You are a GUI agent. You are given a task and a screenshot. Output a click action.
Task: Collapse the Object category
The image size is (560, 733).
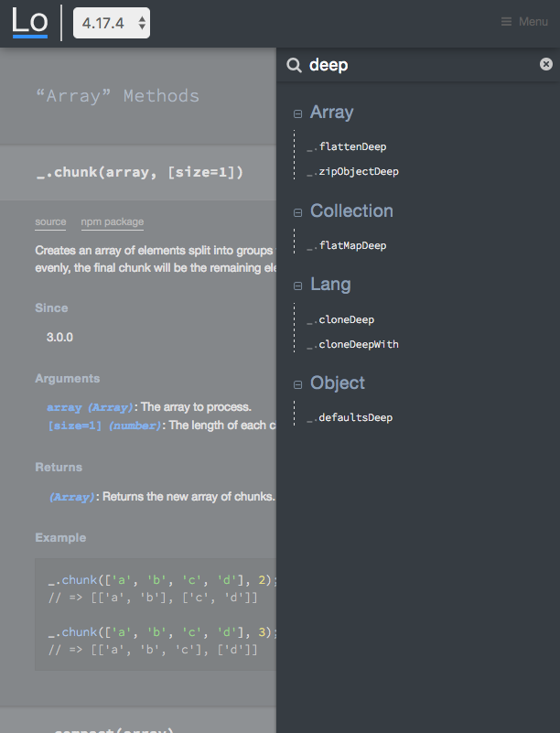(297, 384)
